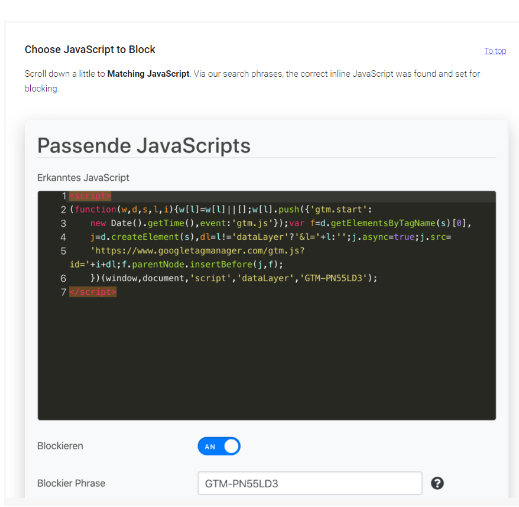The width and height of the screenshot is (519, 507).
Task: Click the 'function' keyword on code line 2
Action: click(x=95, y=209)
